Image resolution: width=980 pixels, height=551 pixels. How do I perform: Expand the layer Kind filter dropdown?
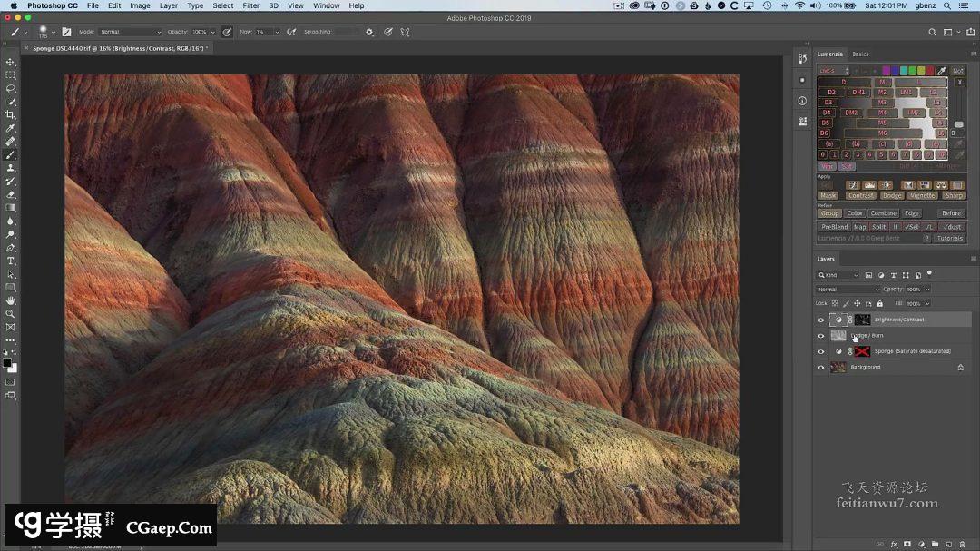click(x=838, y=275)
